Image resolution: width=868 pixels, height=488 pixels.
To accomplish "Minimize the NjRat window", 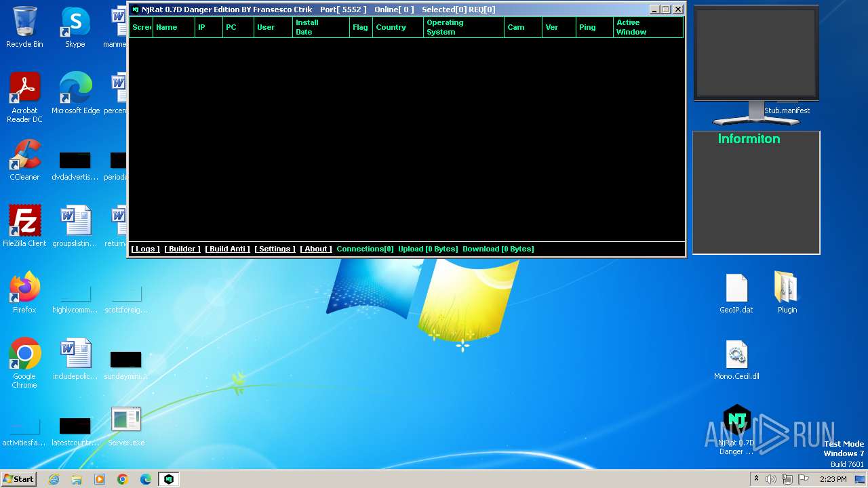I will (654, 9).
